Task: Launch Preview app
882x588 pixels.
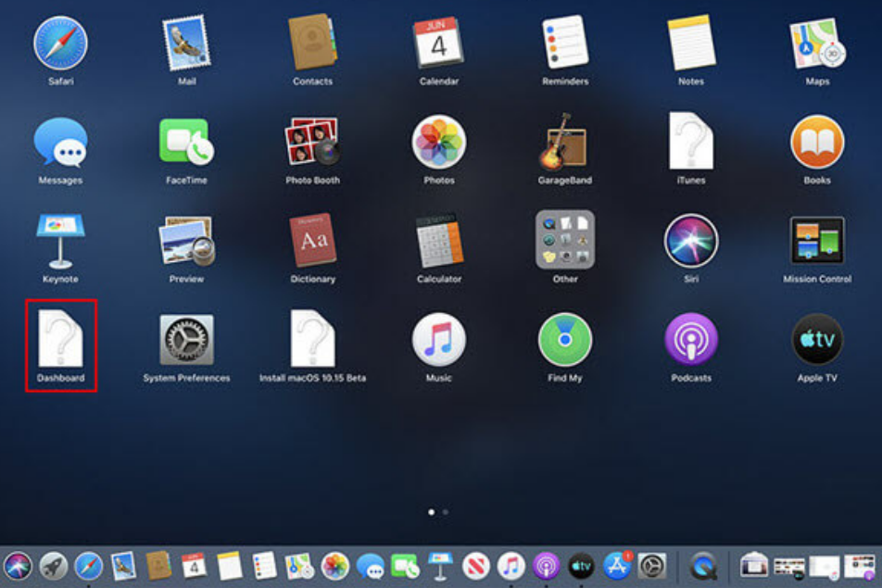Action: pyautogui.click(x=186, y=241)
